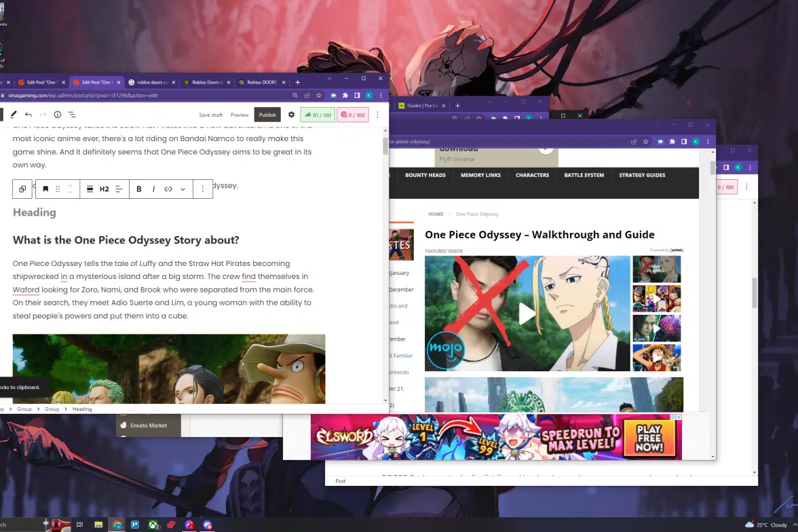
Task: Switch to the 'Roblox DOORS' last tab
Action: point(262,82)
